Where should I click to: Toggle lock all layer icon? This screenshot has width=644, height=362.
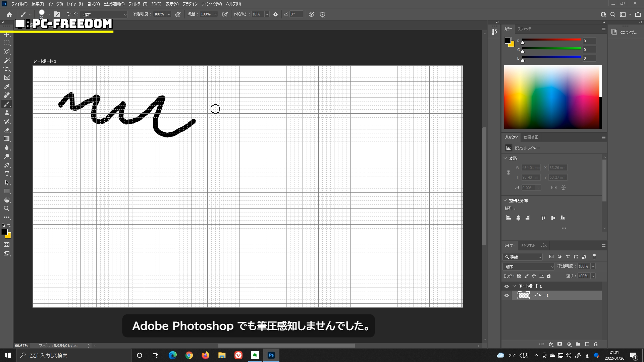pyautogui.click(x=549, y=276)
